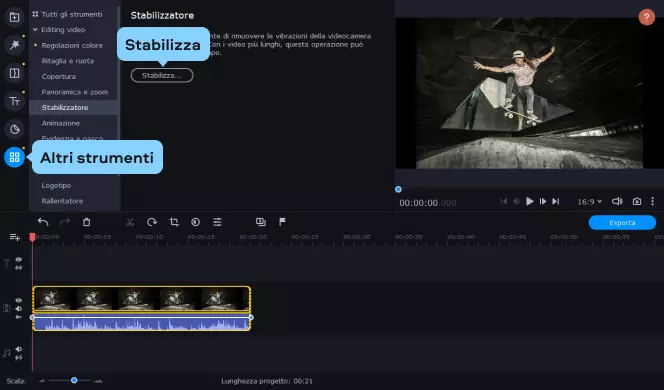Rotate the selected clip
The height and width of the screenshot is (390, 664).
(x=152, y=222)
